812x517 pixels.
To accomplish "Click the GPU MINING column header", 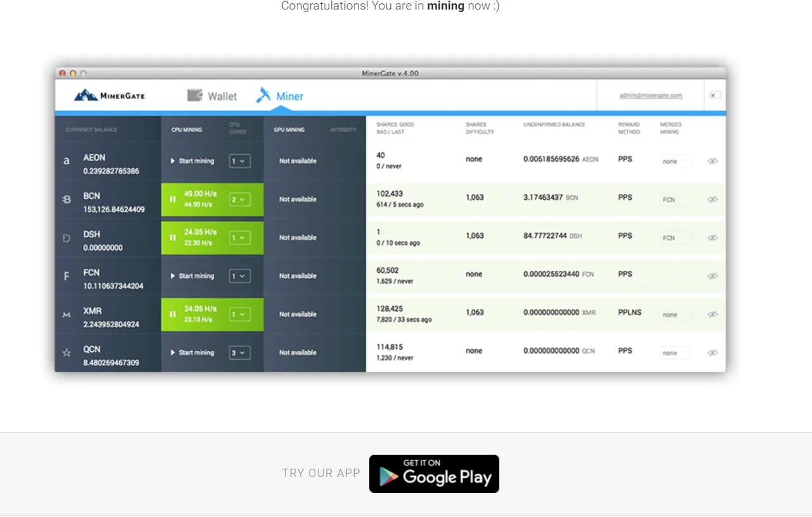I will [289, 130].
